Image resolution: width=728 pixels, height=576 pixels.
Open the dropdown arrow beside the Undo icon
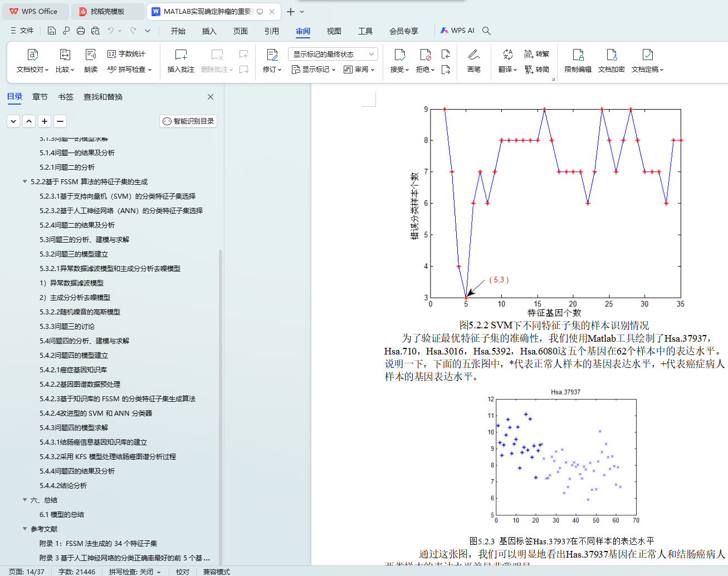(x=120, y=31)
